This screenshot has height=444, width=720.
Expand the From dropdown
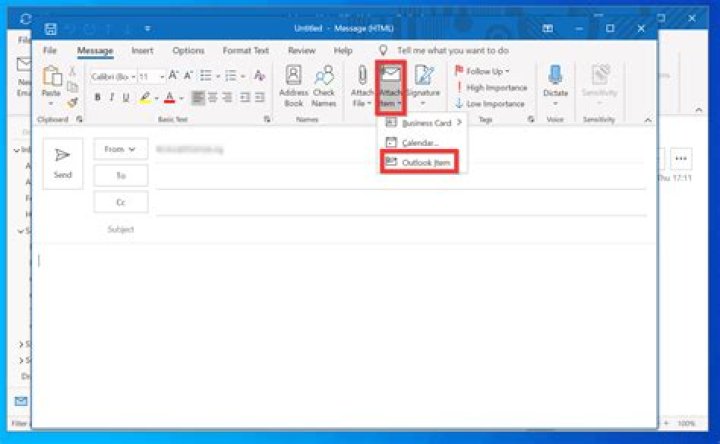tap(120, 149)
